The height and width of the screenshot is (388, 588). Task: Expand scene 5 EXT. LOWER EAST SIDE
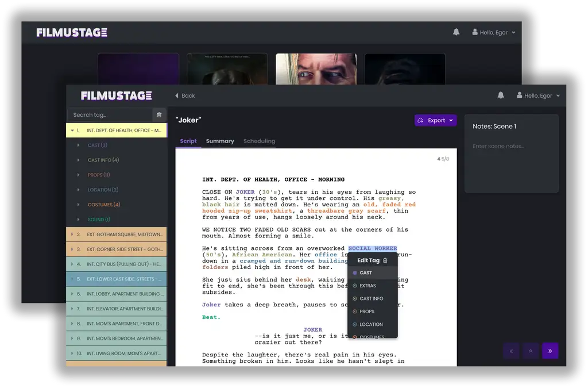point(72,279)
